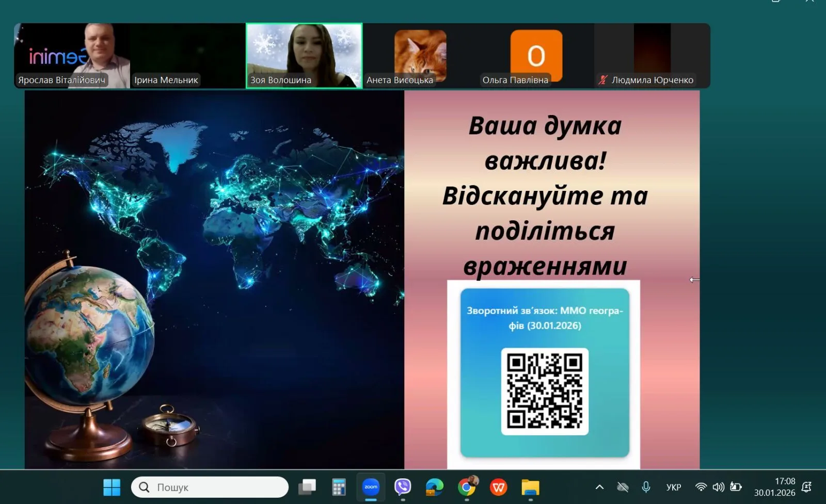Screen dimensions: 826x504
Task: Select Ярослав Віталійович video thumbnail
Action: point(72,56)
